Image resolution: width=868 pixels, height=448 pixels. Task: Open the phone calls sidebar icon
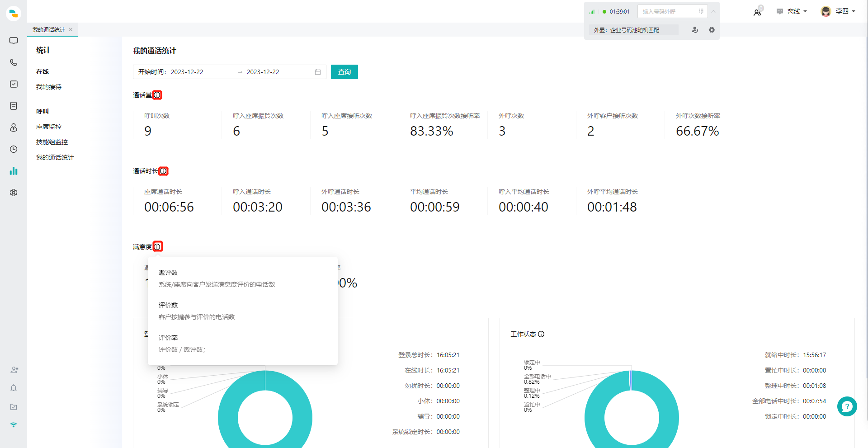click(14, 62)
